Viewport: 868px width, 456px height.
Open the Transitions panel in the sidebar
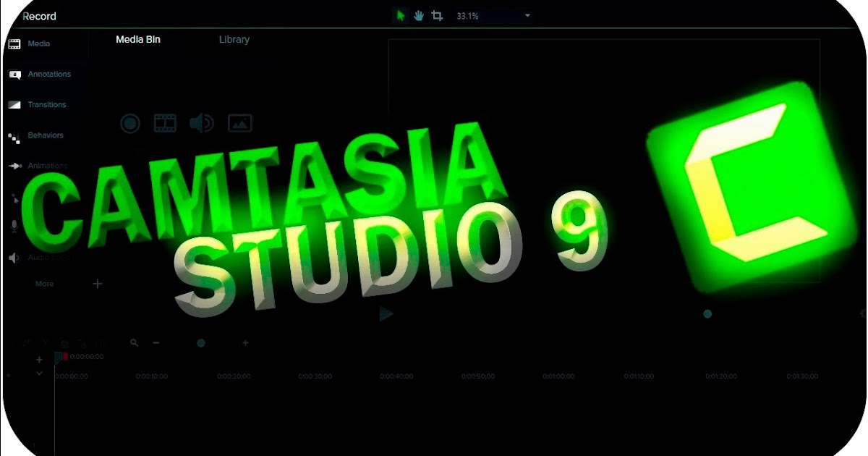click(43, 104)
